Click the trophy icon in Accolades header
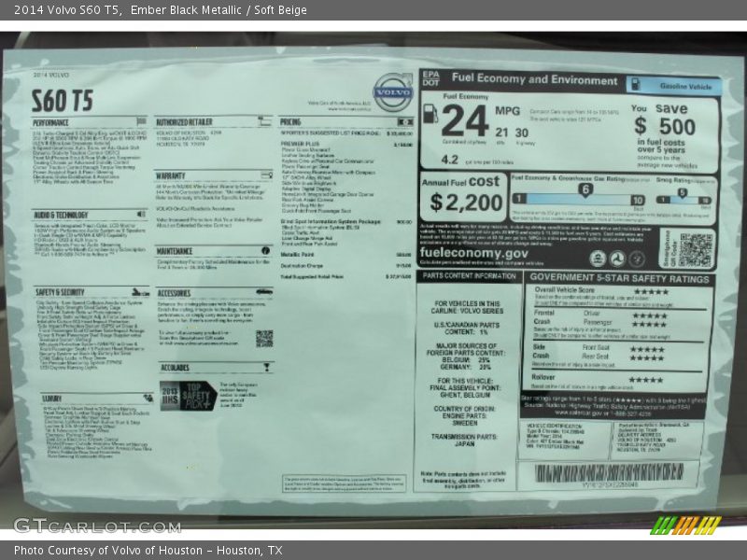Image resolution: width=747 pixels, height=560 pixels. coord(268,368)
